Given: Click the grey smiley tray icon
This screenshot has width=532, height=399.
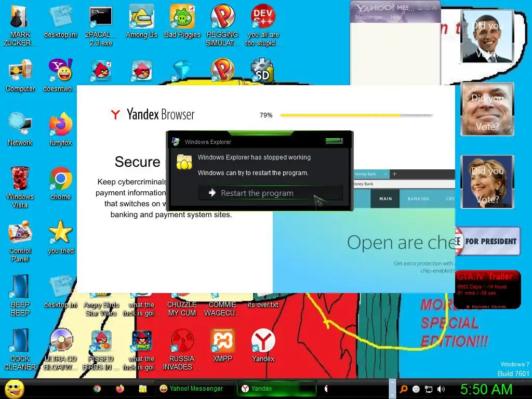Looking at the screenshot, I should tap(416, 389).
